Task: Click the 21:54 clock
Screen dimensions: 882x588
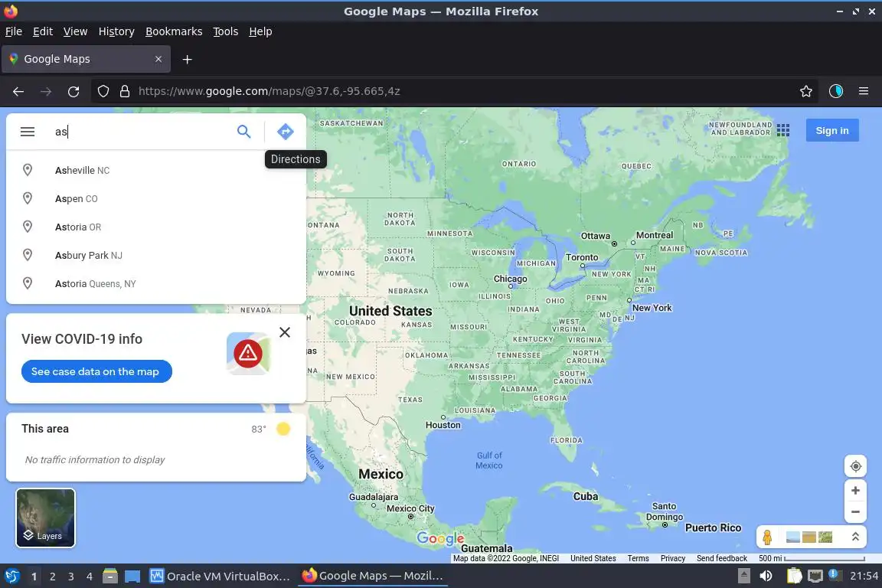Action: (x=864, y=577)
